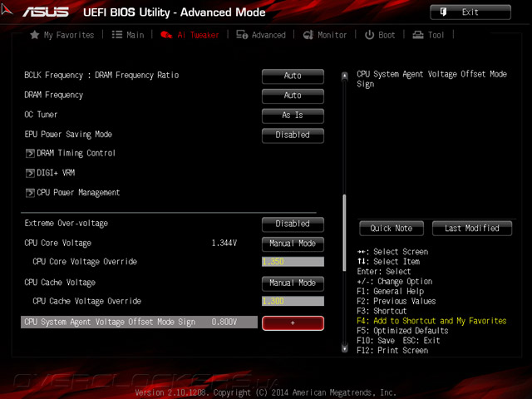This screenshot has height=399, width=532.
Task: Select the OC Tuner label
Action: tap(41, 115)
